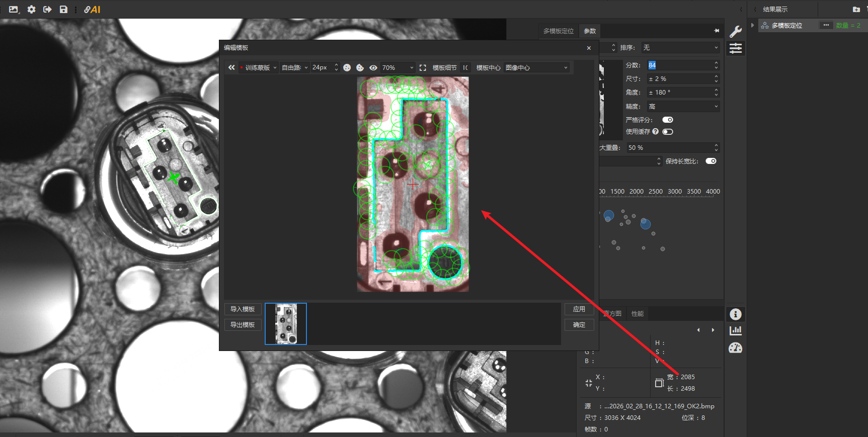Viewport: 868px width, 437px height.
Task: Click the export arrow icon in top toolbar
Action: pyautogui.click(x=47, y=10)
